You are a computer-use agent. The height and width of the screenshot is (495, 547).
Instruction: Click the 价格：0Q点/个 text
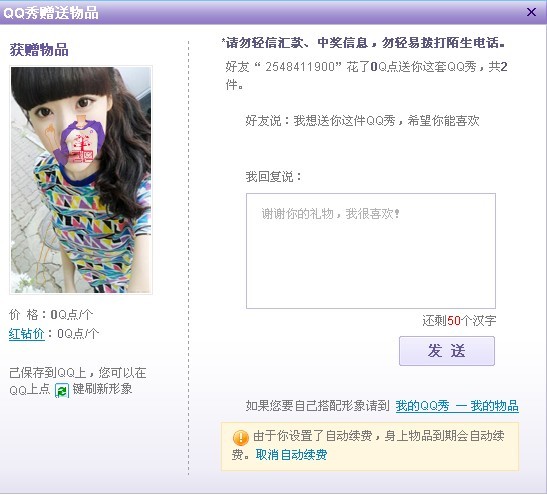click(x=51, y=315)
